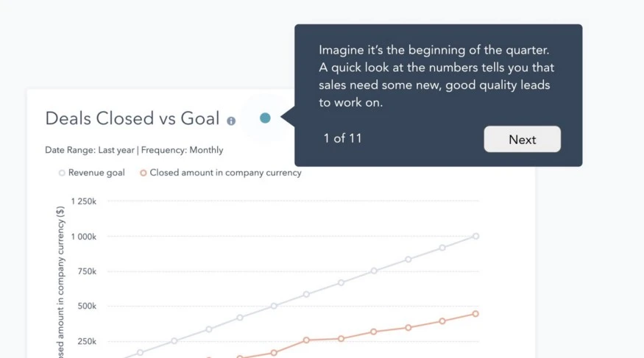Click the teal tour beacon dot
The height and width of the screenshot is (358, 644).
[x=265, y=118]
